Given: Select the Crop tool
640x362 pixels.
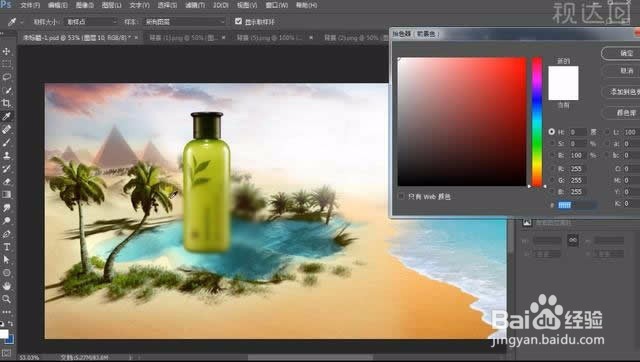Looking at the screenshot, I should point(7,103).
